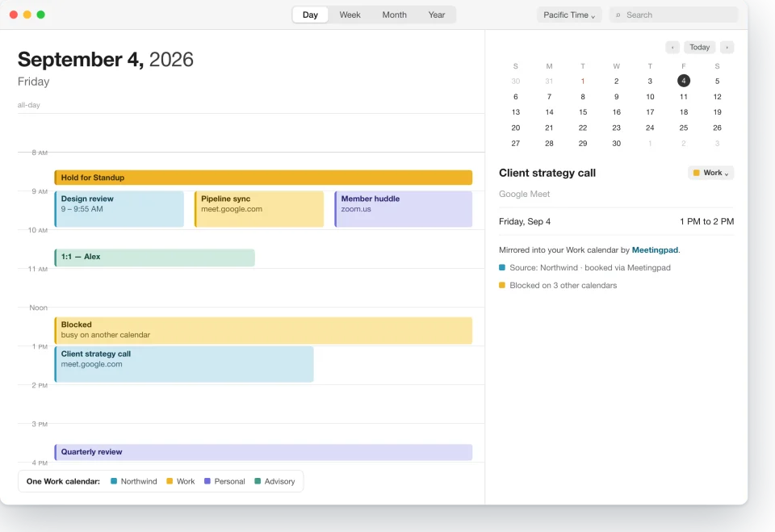The height and width of the screenshot is (532, 775).
Task: Select the Design review event
Action: [119, 209]
